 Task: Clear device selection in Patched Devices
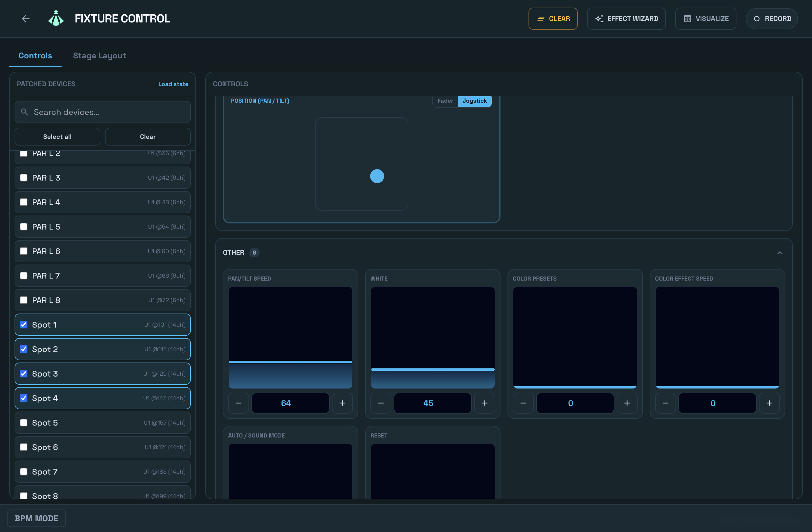[147, 136]
